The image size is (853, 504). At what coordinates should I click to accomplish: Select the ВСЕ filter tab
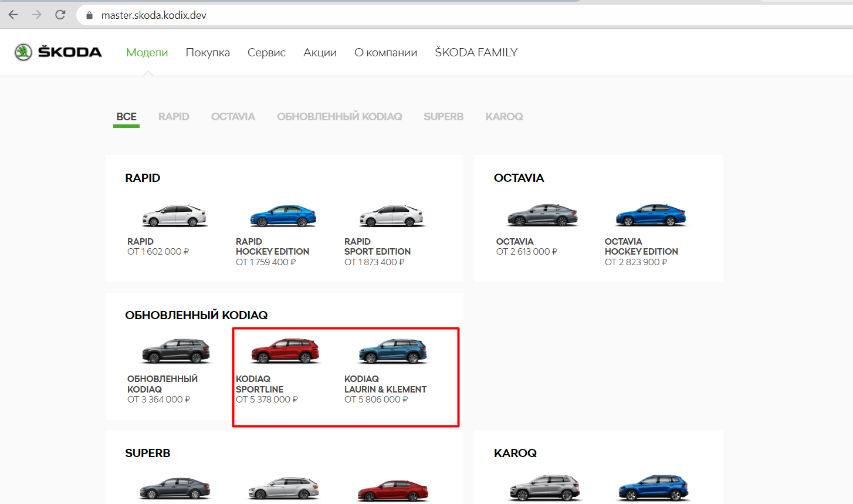click(127, 117)
